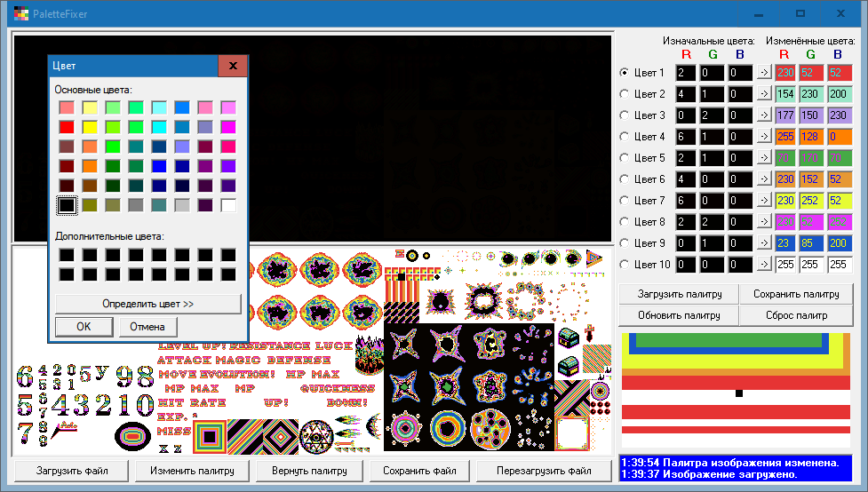Click the arrow button in Цвет 1 row
Image resolution: width=868 pixels, height=492 pixels.
pyautogui.click(x=764, y=73)
